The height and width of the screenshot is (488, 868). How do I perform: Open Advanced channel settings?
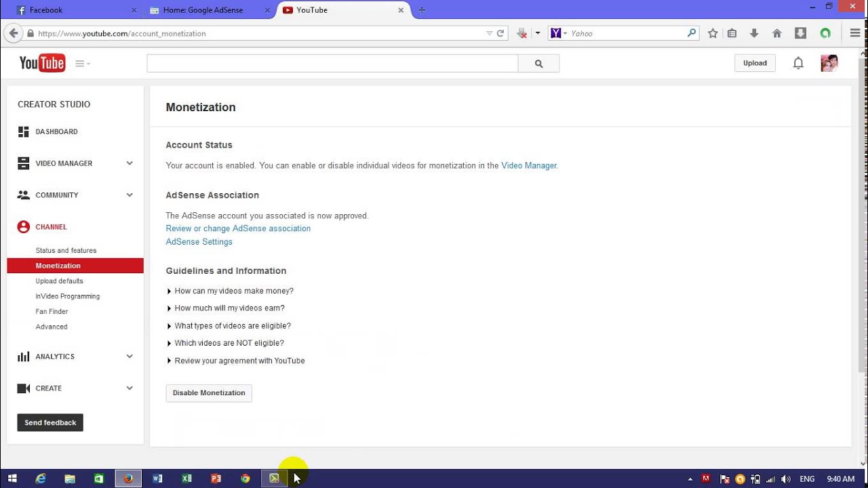click(x=52, y=327)
